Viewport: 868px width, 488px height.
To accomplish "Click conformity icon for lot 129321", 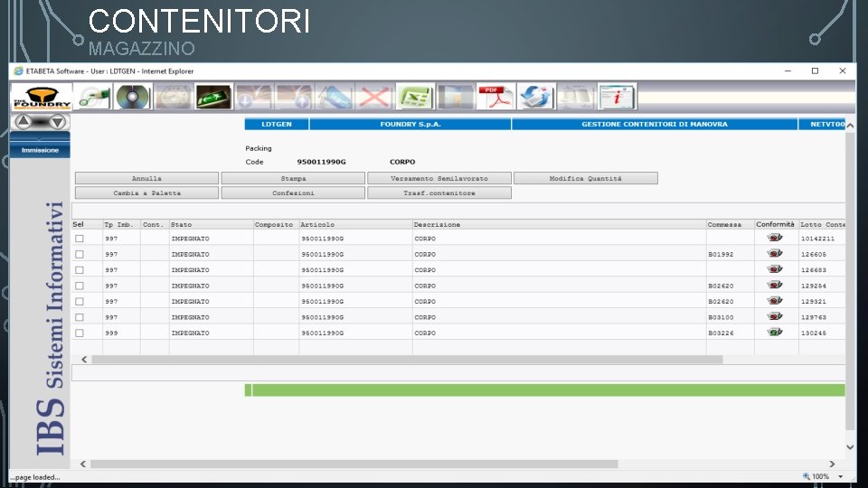I will [775, 301].
